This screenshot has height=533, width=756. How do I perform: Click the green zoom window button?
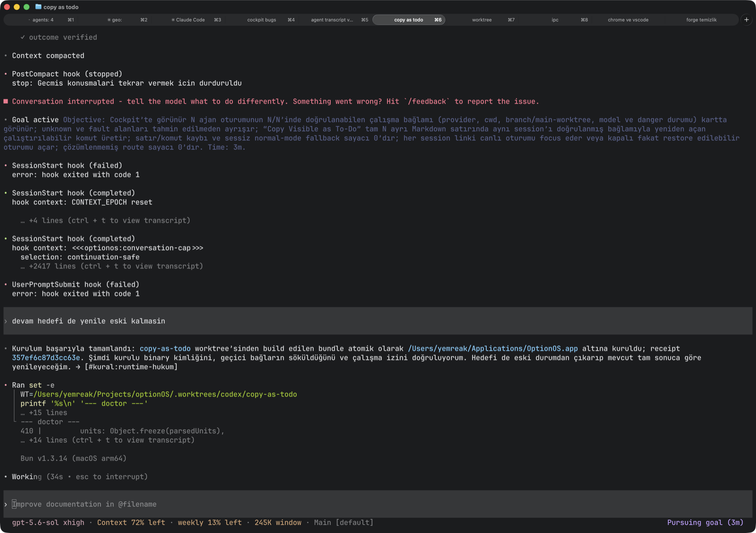pos(26,7)
